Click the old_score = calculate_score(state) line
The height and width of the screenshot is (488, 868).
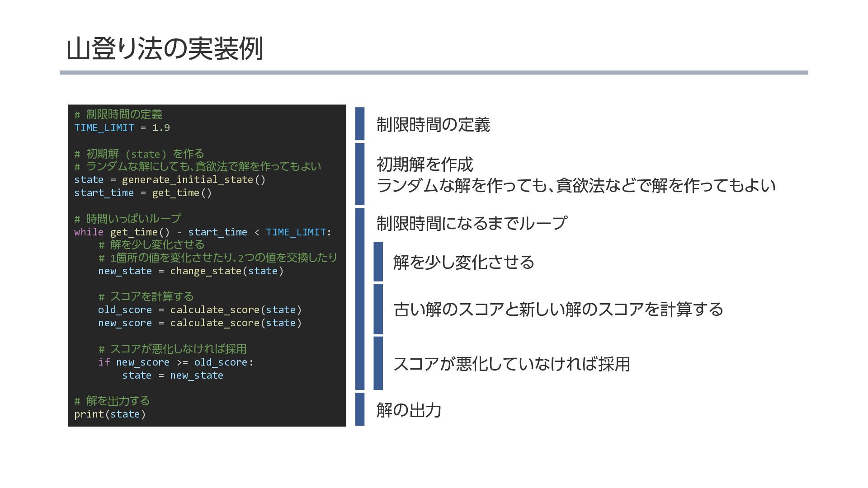(x=199, y=310)
